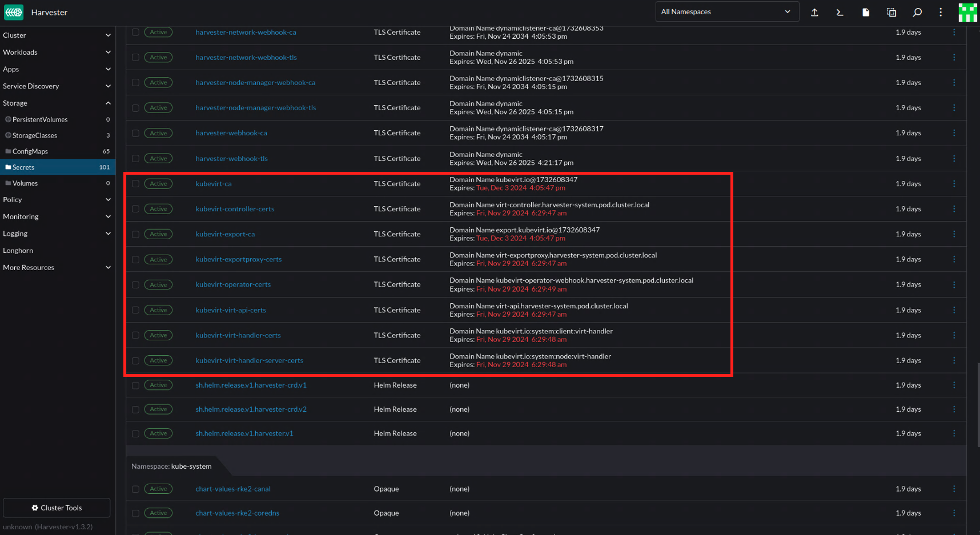Screen dimensions: 980x535
Task: Go to StorageClasses in the sidebar
Action: (57, 136)
